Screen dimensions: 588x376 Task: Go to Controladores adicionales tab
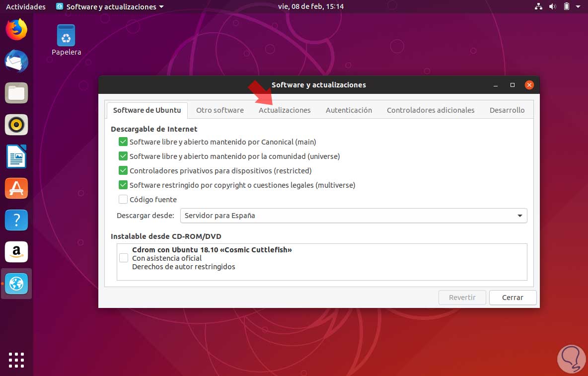click(431, 110)
